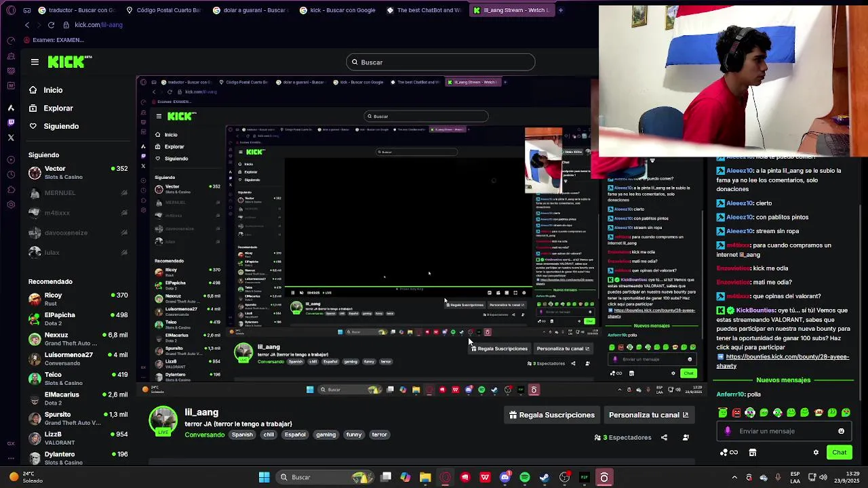868x488 pixels.
Task: Reload the kick.com page
Action: 51,25
